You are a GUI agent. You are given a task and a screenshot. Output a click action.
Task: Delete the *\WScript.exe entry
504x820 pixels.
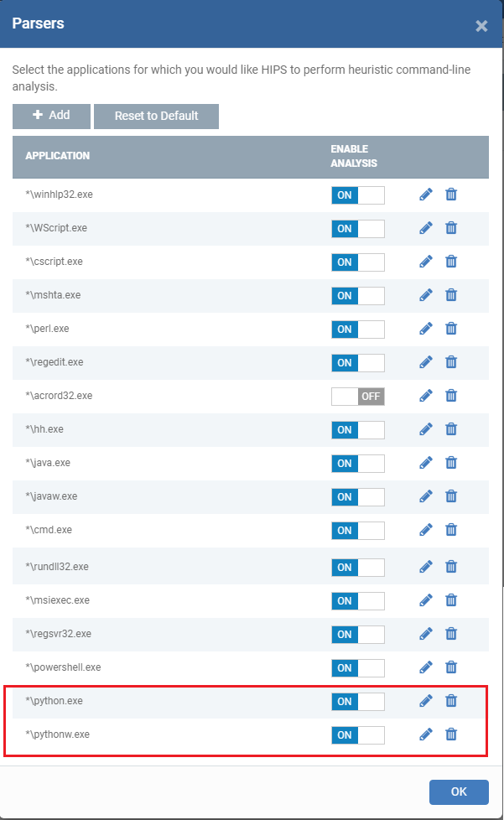[451, 228]
